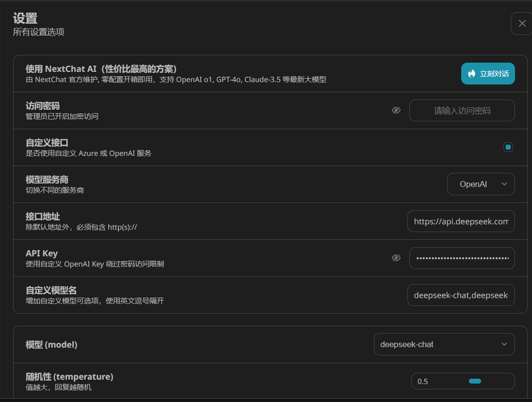Click the API Key label
This screenshot has height=402, width=532.
[42, 253]
